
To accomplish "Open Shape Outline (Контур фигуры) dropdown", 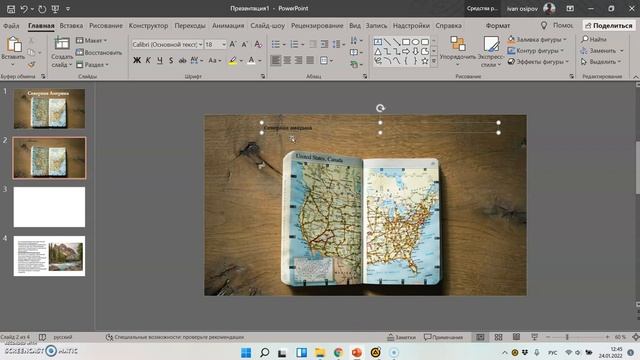I will pyautogui.click(x=536, y=51).
